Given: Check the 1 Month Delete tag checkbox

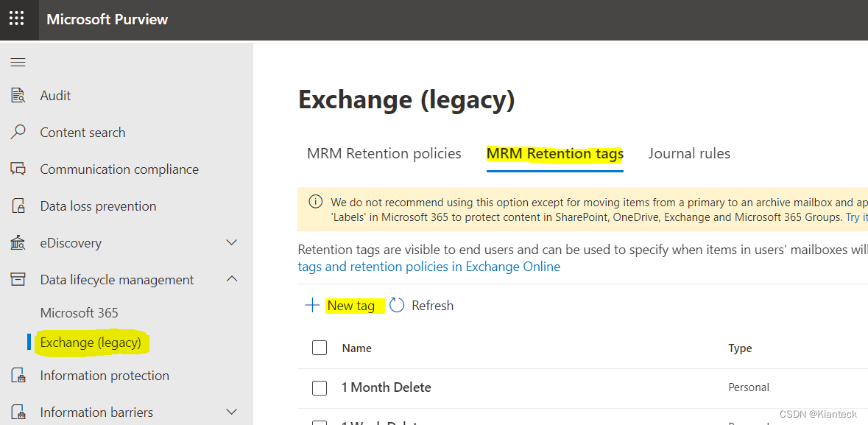Looking at the screenshot, I should coord(320,387).
